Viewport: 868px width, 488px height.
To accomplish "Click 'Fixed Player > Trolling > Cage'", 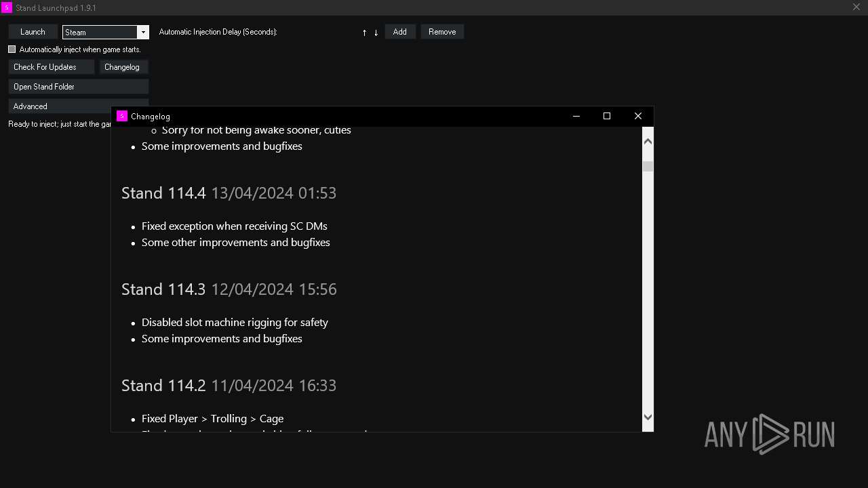I will click(x=212, y=419).
